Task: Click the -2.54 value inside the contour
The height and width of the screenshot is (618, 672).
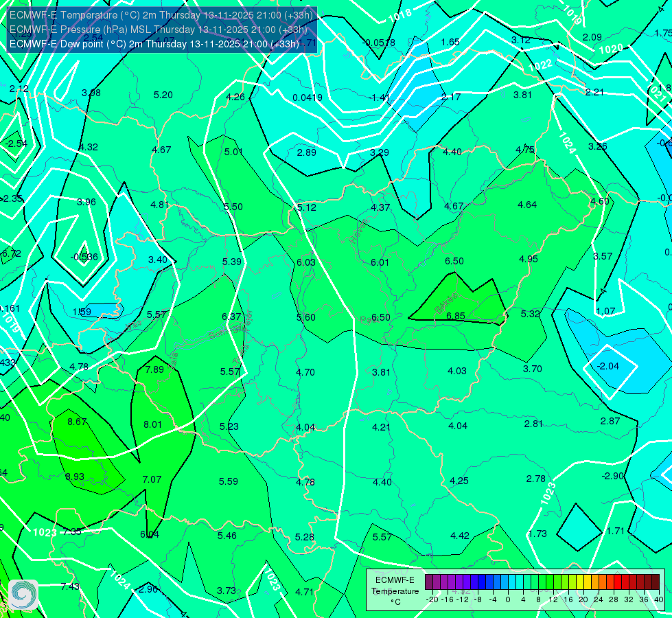Action: [x=15, y=144]
